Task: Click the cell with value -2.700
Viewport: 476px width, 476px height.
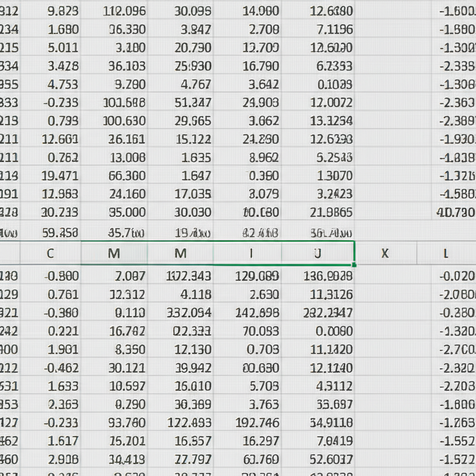Action: (x=454, y=349)
